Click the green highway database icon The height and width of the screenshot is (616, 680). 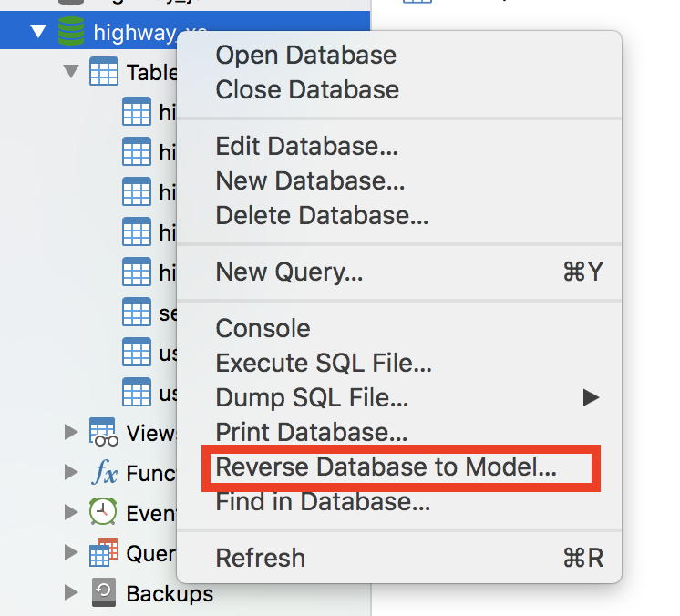tap(70, 33)
